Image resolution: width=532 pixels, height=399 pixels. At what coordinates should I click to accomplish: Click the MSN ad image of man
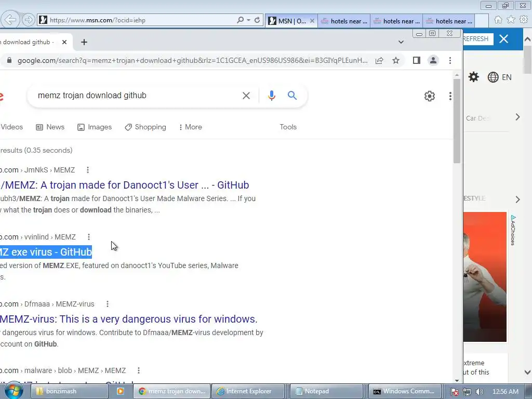[x=485, y=277]
